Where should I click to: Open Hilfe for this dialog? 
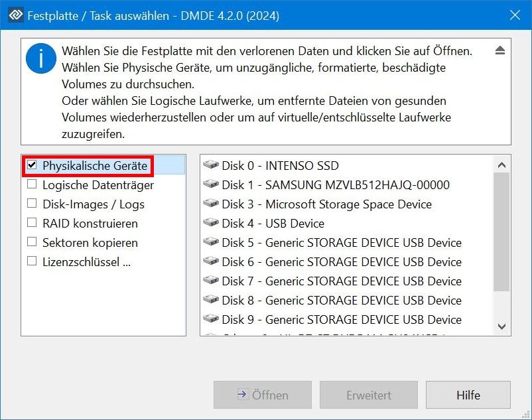[468, 395]
